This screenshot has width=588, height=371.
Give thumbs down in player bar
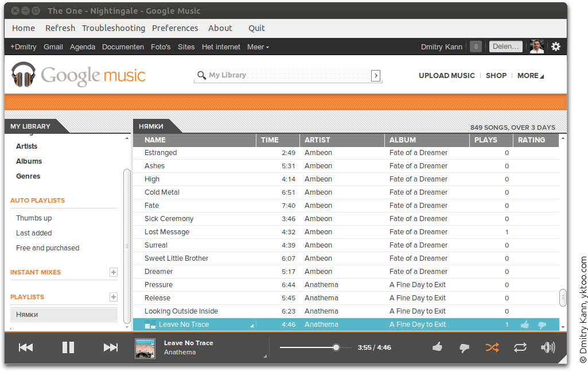click(464, 348)
